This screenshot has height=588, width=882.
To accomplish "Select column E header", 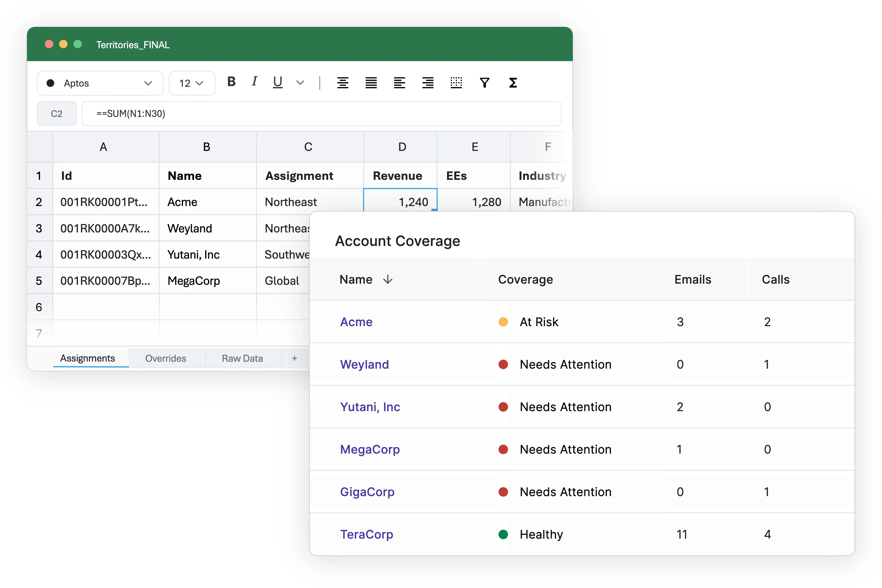I will click(474, 147).
